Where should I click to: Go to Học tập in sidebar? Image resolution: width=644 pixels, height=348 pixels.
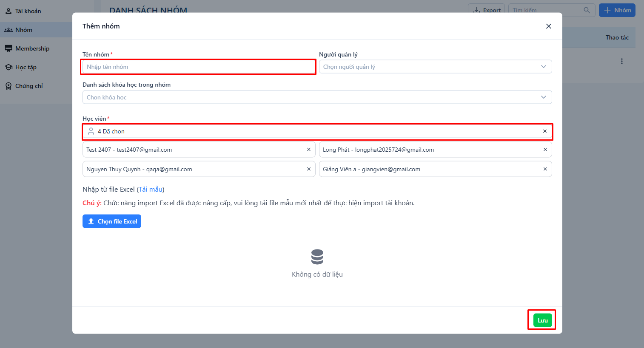point(36,67)
